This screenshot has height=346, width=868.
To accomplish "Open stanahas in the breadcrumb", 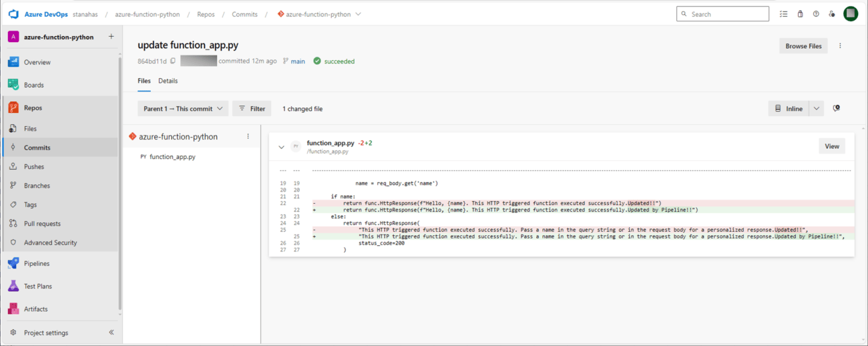I will (x=85, y=14).
